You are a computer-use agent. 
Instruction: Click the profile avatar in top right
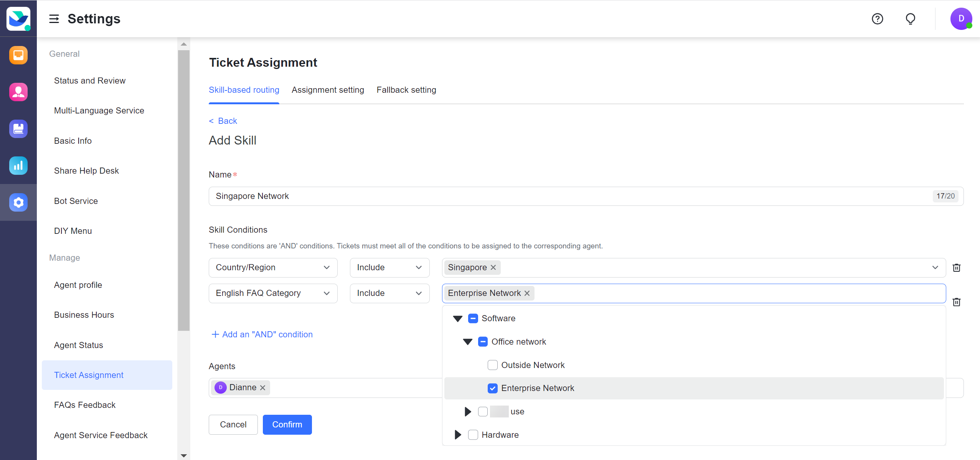pos(961,18)
